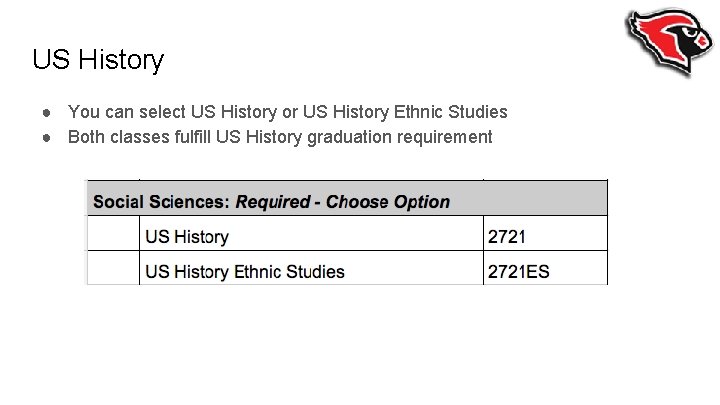Click the bullet sentence starting "You can select"
This screenshot has height=405, width=720.
coord(287,112)
